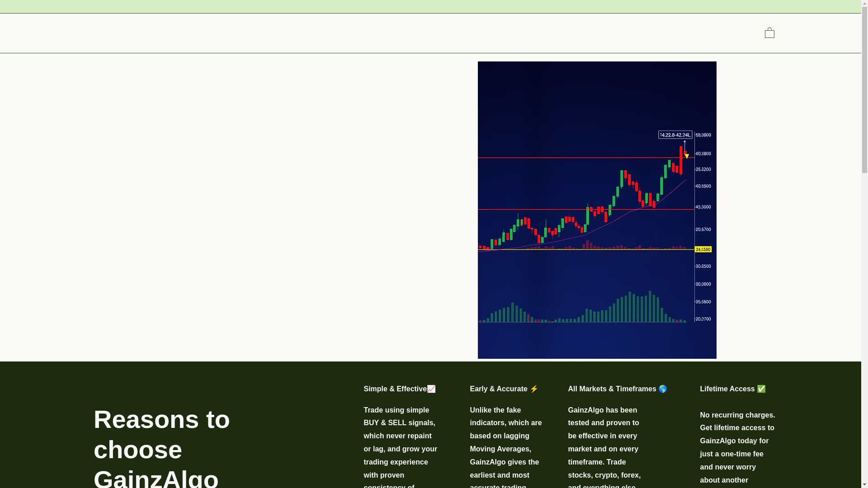Click the trading chart image
Image resolution: width=868 pixels, height=488 pixels.
pos(597,210)
